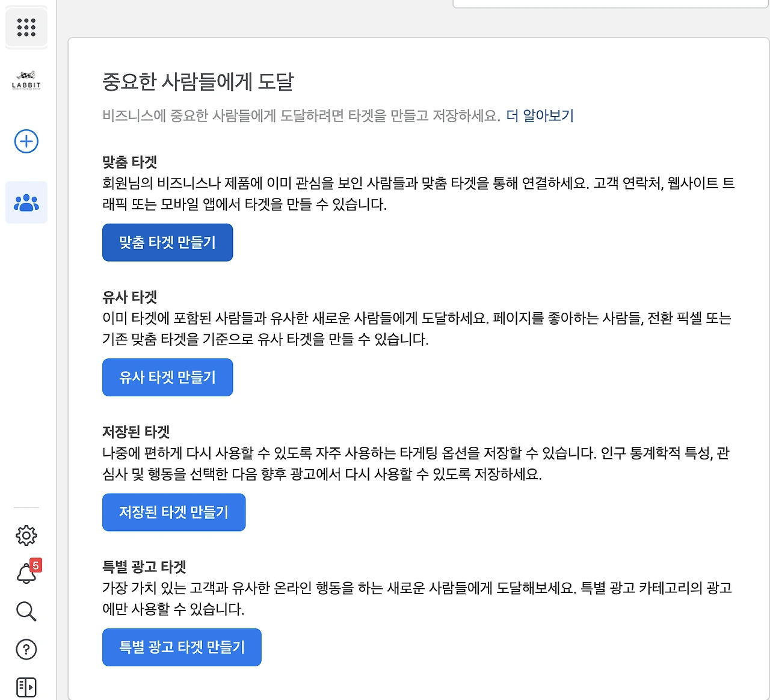
Task: Click the search magnifier icon
Action: point(26,611)
